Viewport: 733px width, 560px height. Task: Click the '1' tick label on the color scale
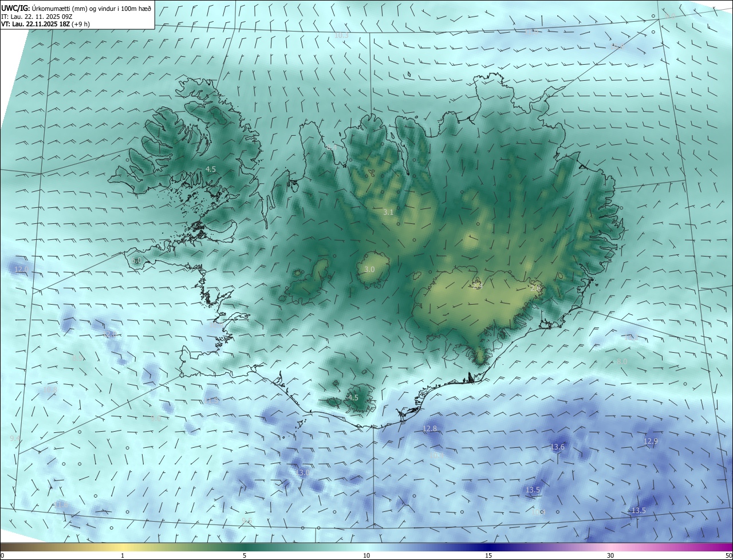tap(123, 555)
